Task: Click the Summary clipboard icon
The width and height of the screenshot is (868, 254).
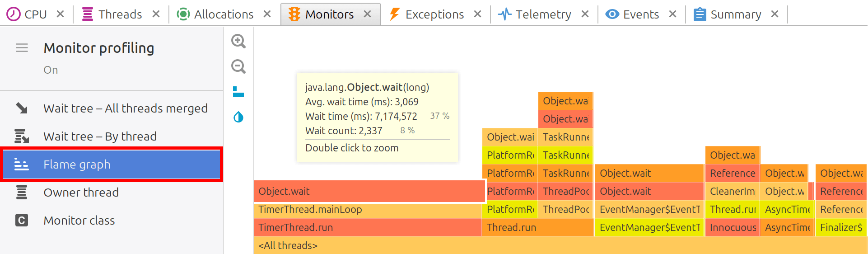Action: tap(700, 14)
